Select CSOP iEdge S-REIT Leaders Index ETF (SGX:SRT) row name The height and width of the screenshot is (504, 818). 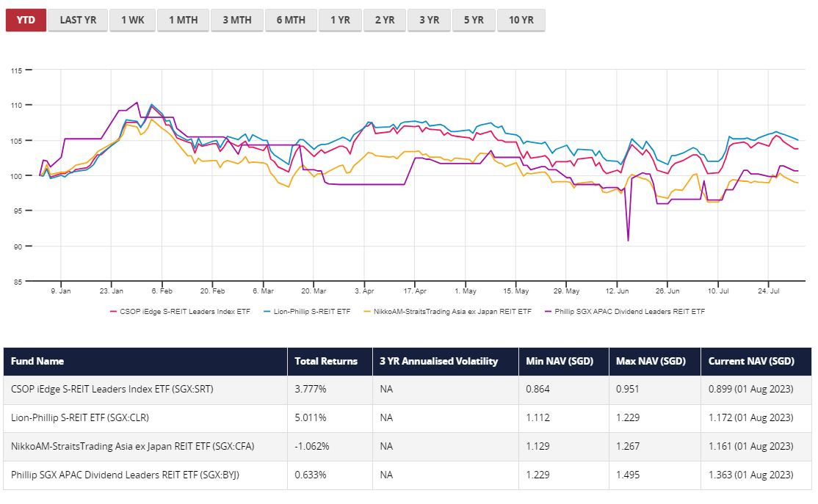(112, 390)
